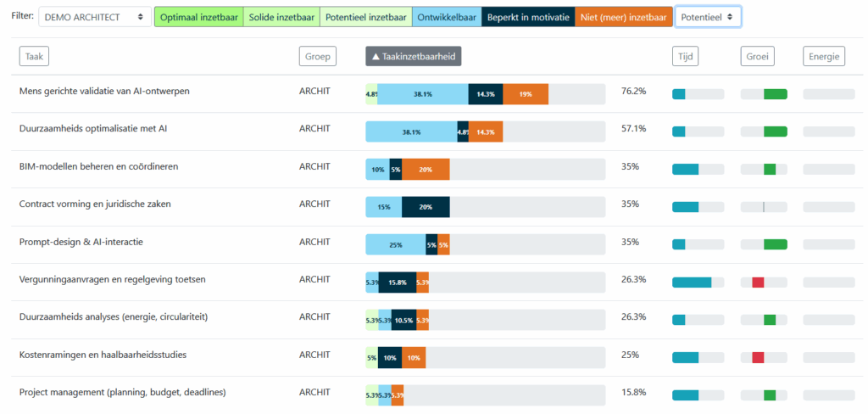Image resolution: width=868 pixels, height=414 pixels.
Task: Click the 38.1% segment of Mens gerichte validatie
Action: coord(423,94)
